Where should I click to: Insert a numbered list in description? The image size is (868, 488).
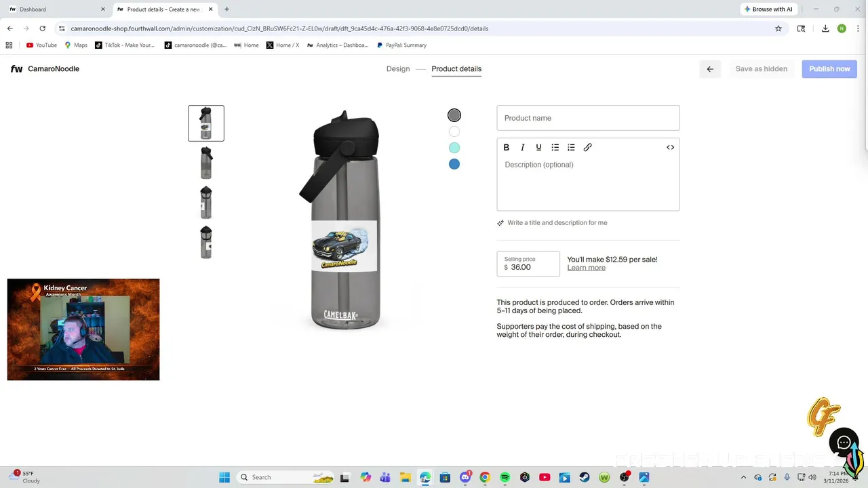(x=571, y=147)
